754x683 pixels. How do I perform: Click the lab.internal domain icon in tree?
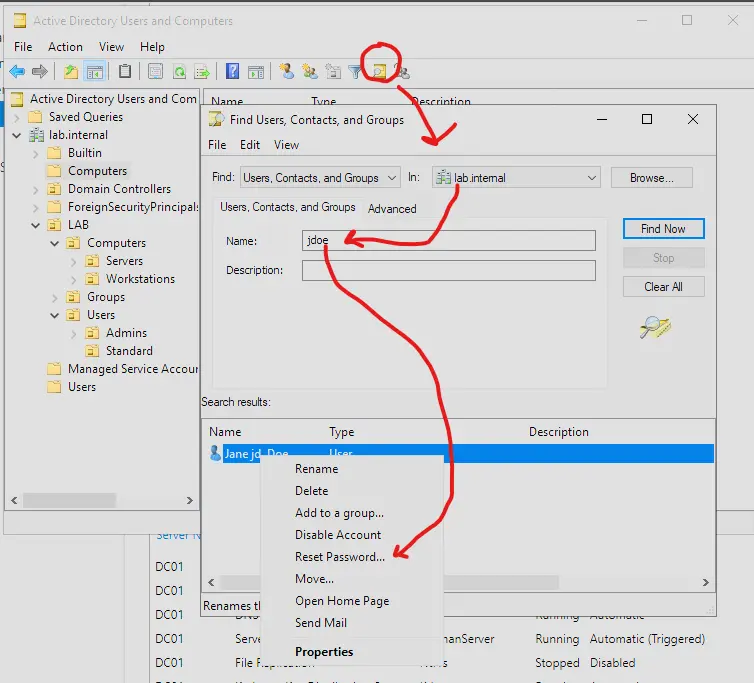[37, 135]
